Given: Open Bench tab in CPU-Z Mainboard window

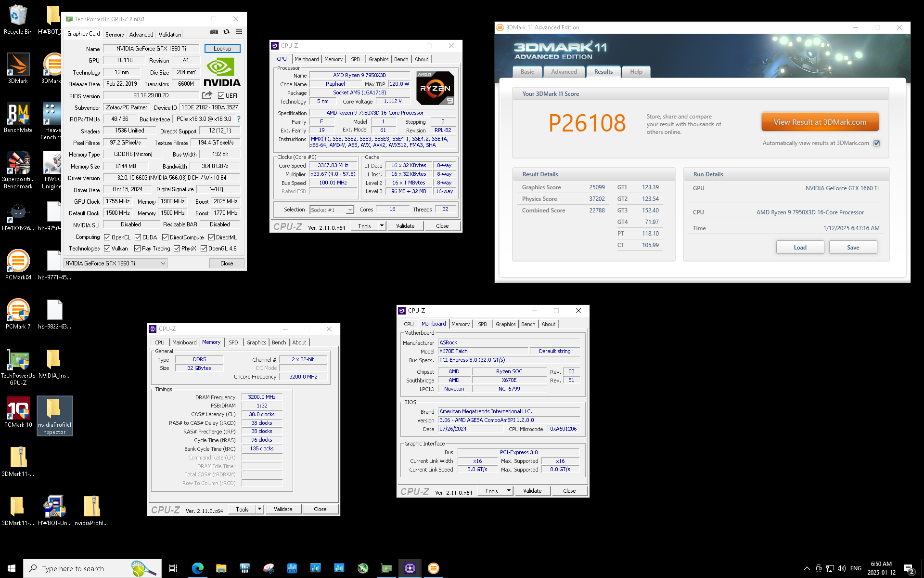Looking at the screenshot, I should tap(528, 324).
